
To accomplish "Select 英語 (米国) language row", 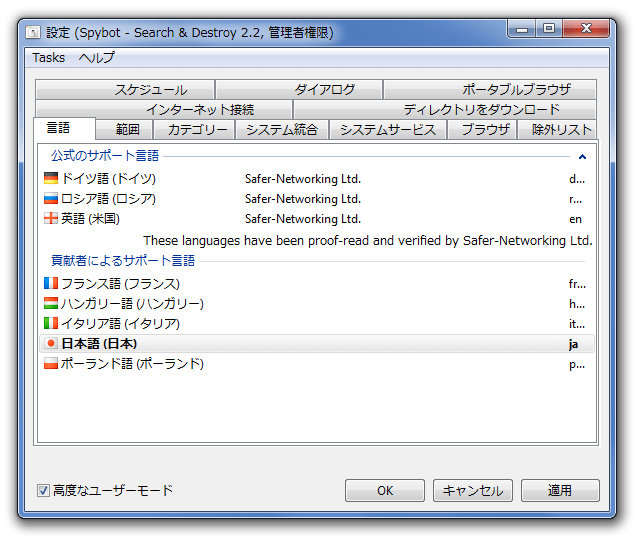I will pos(317,219).
